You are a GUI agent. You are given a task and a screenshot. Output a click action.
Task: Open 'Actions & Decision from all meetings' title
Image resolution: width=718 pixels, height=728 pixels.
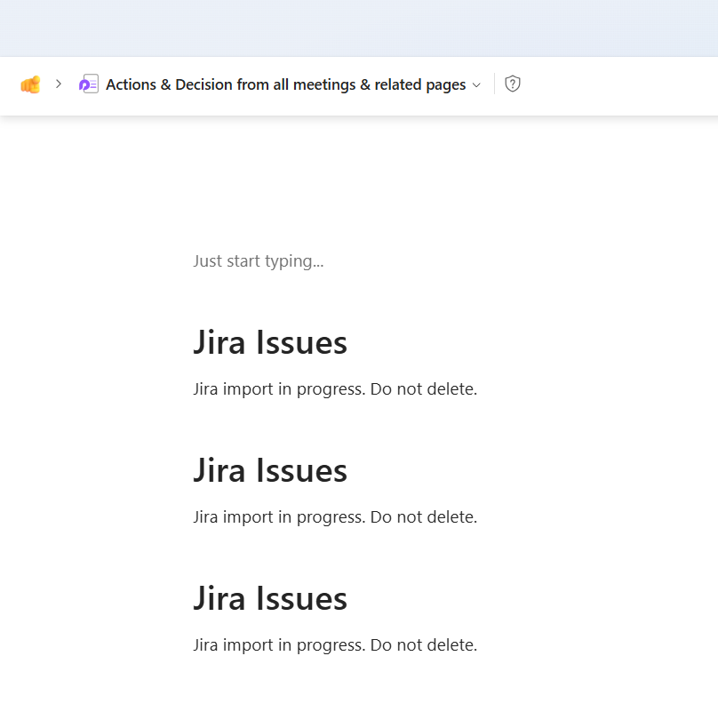285,84
